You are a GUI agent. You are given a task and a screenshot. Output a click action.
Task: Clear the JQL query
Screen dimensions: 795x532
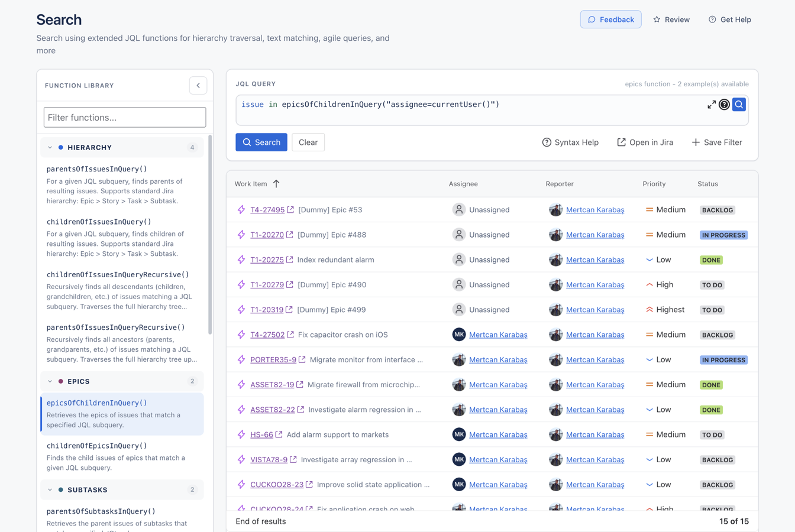coord(308,142)
